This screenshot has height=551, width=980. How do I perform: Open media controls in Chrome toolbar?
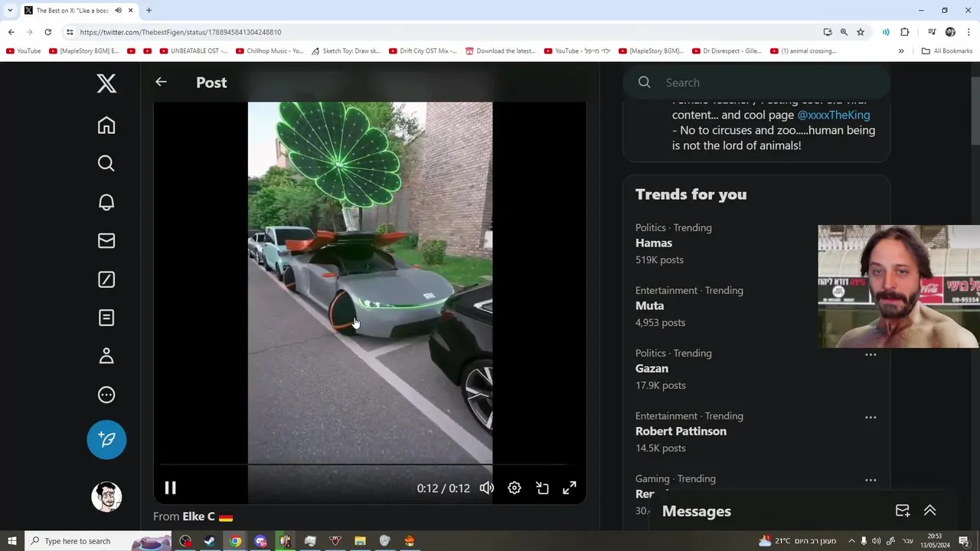tap(932, 32)
